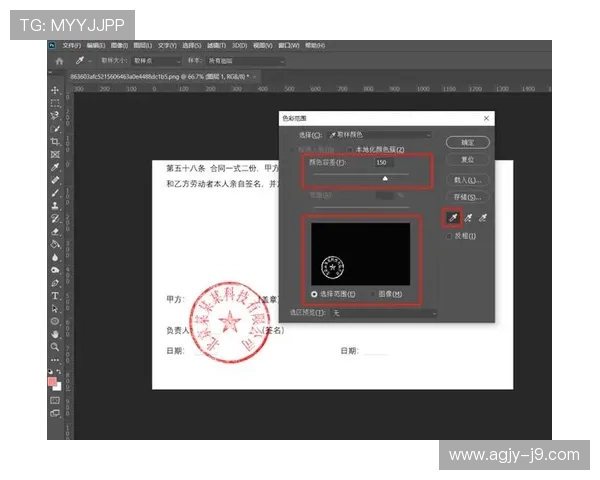Open the Window (窗口) menu
Viewport: 600px width, 480px height.
pos(289,46)
